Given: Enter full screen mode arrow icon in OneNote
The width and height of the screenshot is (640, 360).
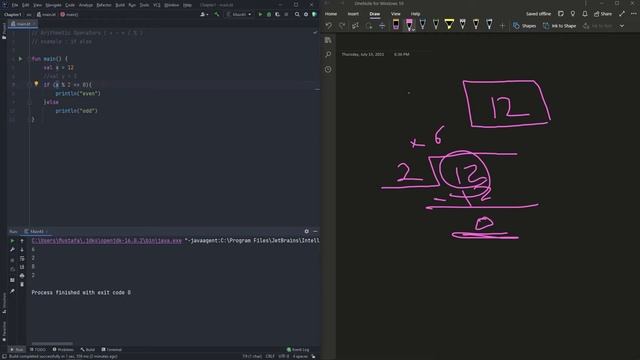Looking at the screenshot, I should click(x=622, y=14).
